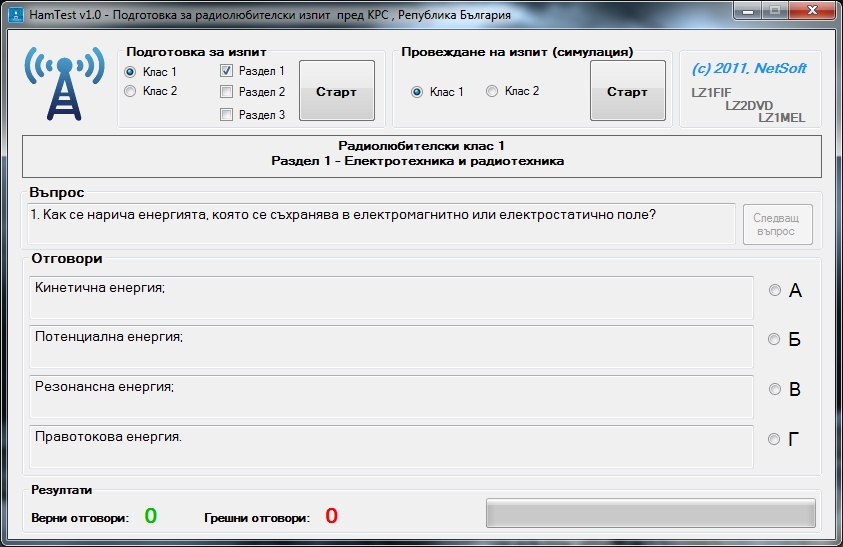Viewport: 843px width, 547px height.
Task: Close the HamTest window
Action: coord(812,10)
